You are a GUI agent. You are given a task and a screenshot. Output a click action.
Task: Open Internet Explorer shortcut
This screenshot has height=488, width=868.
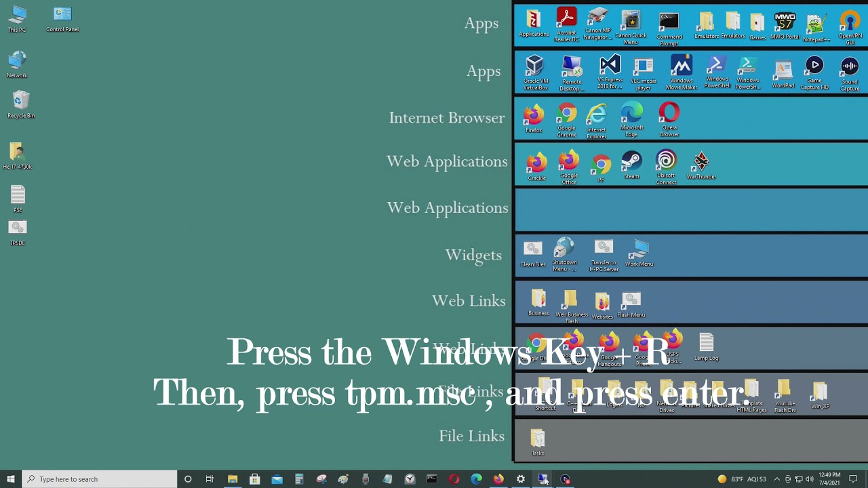click(x=597, y=122)
